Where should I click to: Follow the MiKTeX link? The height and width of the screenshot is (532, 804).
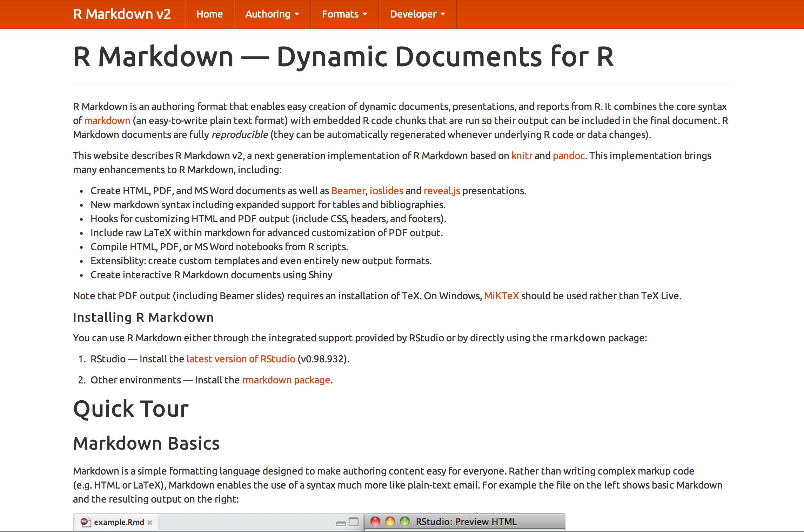[501, 296]
